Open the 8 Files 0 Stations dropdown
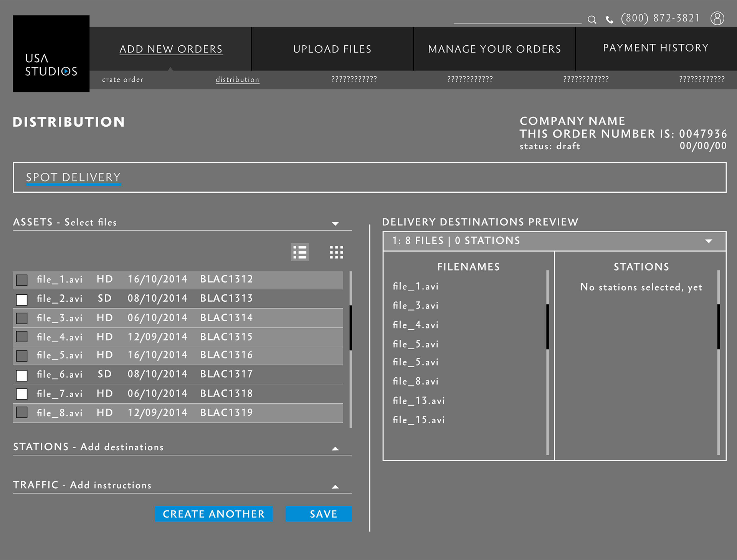Viewport: 737px width, 560px height. click(x=709, y=241)
